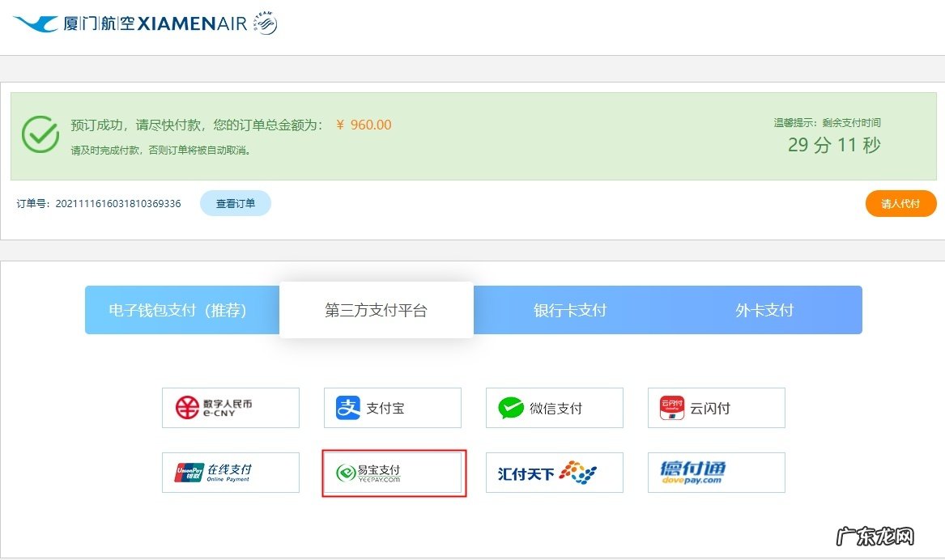Open the 第三方支付平台 tab

click(376, 310)
